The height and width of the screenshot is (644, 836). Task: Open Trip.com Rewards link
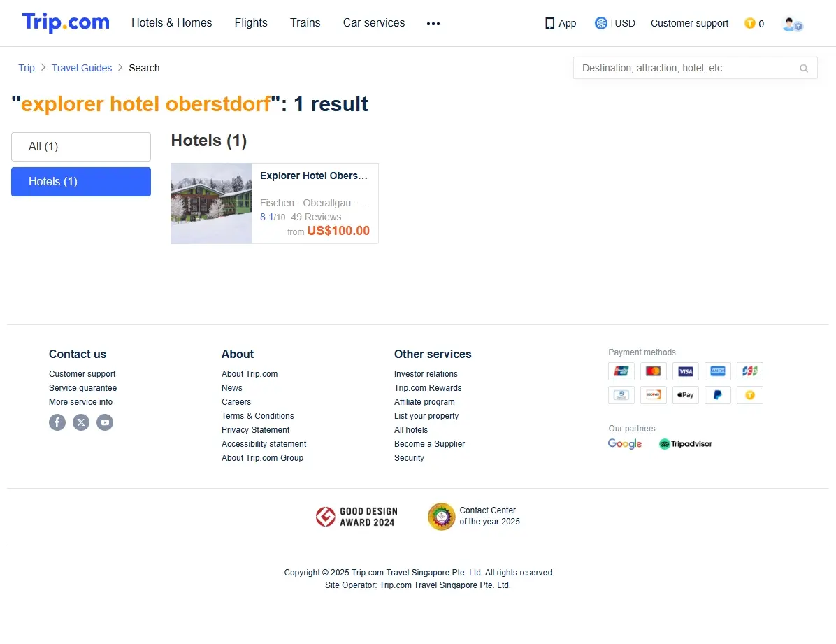pyautogui.click(x=428, y=388)
